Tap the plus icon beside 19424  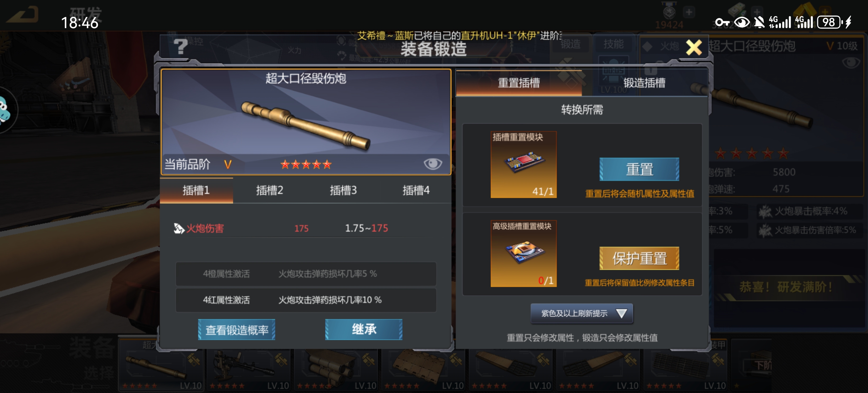coord(689,12)
